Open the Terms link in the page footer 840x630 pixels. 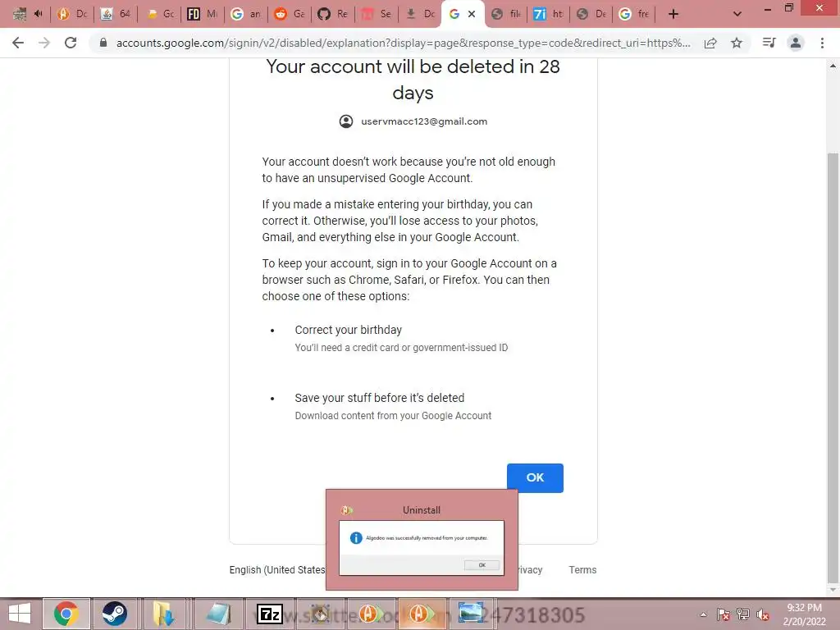point(582,569)
